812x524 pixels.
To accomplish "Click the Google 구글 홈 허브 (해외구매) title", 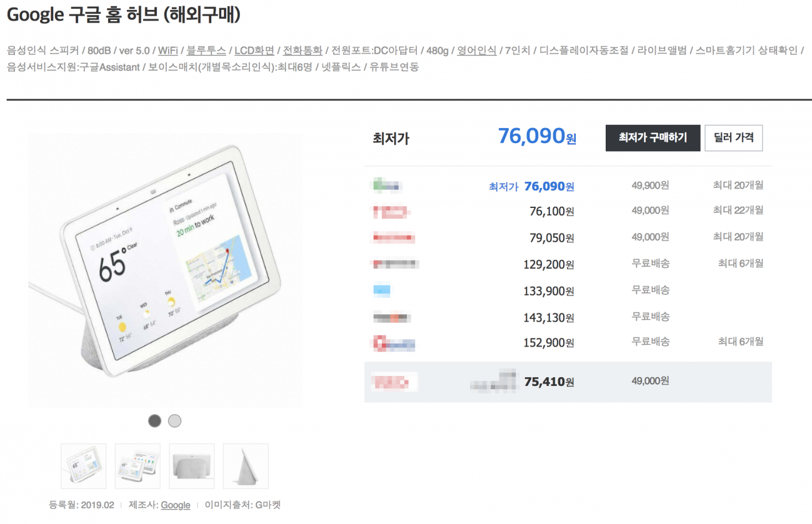I will (124, 15).
